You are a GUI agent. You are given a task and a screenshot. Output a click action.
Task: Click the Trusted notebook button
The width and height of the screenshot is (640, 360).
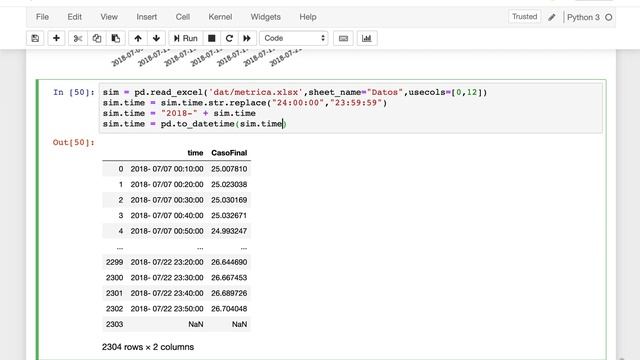(x=524, y=17)
